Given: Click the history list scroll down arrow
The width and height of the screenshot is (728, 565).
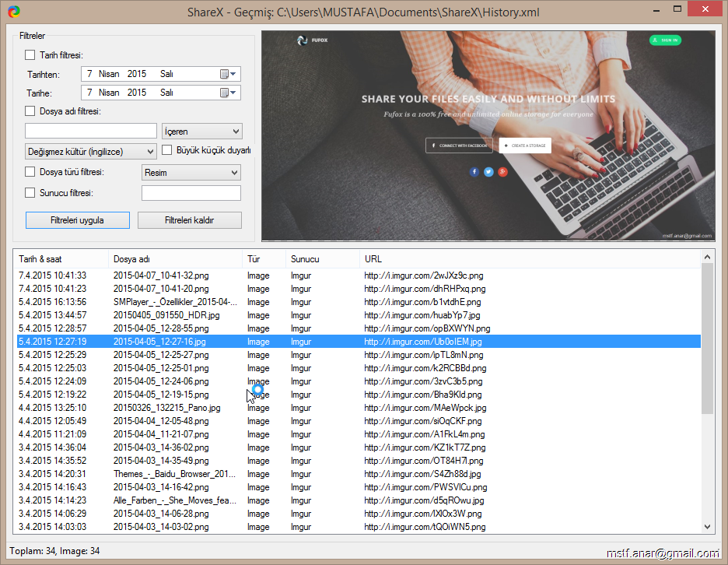Looking at the screenshot, I should (x=707, y=527).
